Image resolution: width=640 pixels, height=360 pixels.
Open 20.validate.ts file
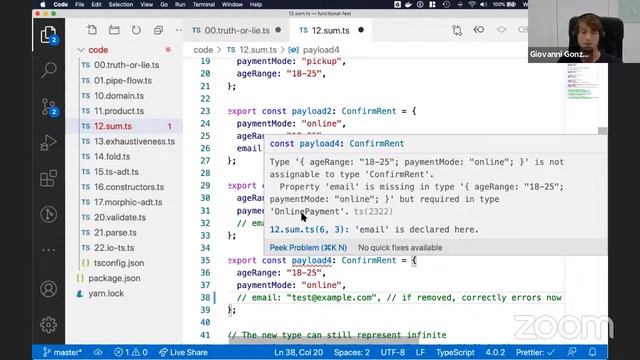coord(123,217)
